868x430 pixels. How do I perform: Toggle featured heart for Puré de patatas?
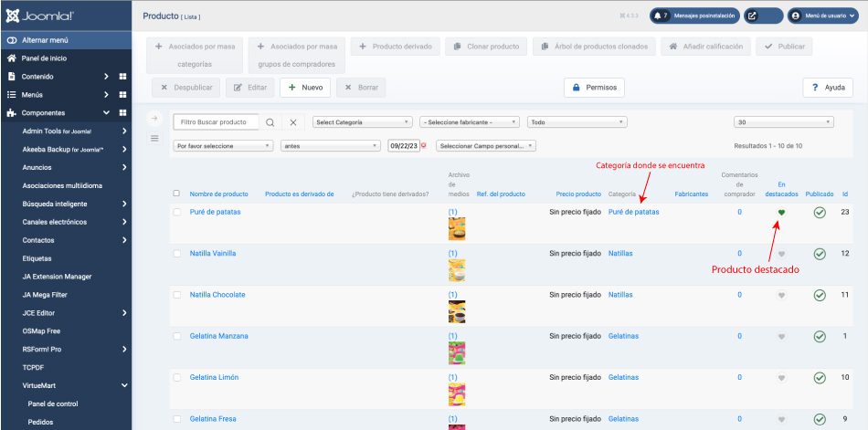coord(781,213)
